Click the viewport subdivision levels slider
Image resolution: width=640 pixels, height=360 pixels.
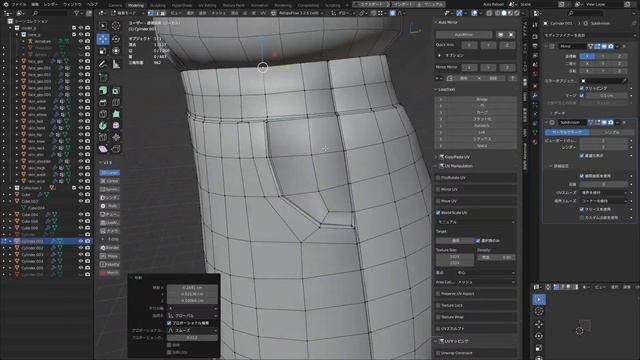[x=604, y=140]
